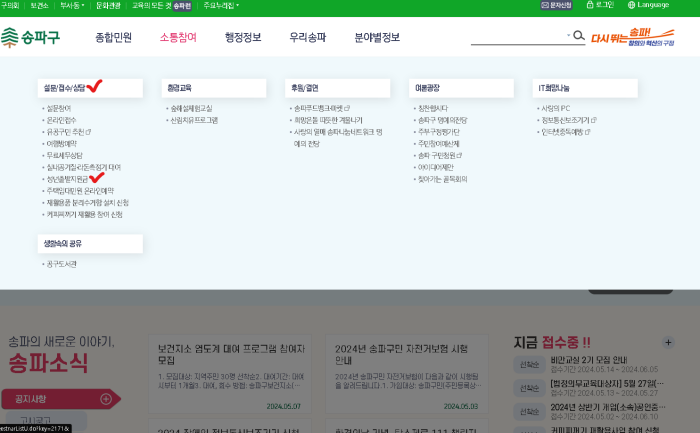The height and width of the screenshot is (433, 700).
Task: Open the 인터넷중독예방 external link
Action: coord(566,132)
